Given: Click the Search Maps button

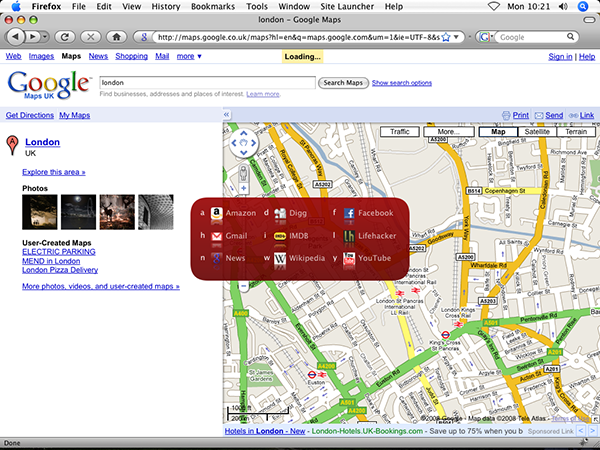Looking at the screenshot, I should 343,83.
